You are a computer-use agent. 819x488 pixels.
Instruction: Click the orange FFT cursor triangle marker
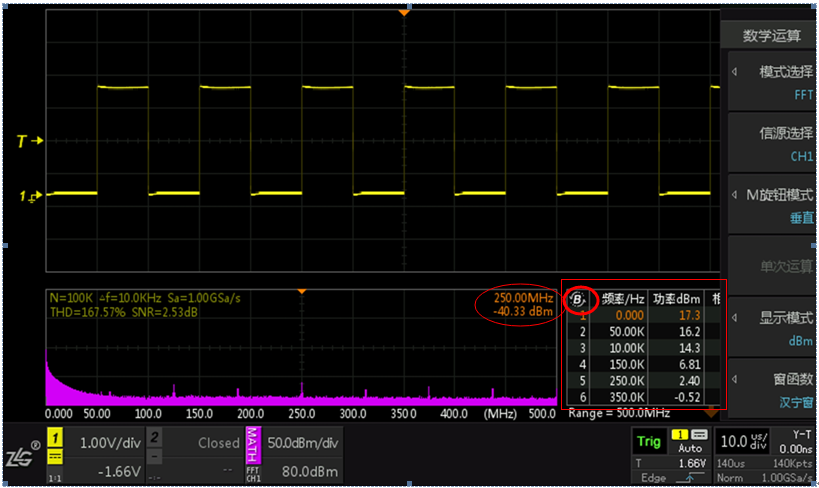(x=301, y=291)
